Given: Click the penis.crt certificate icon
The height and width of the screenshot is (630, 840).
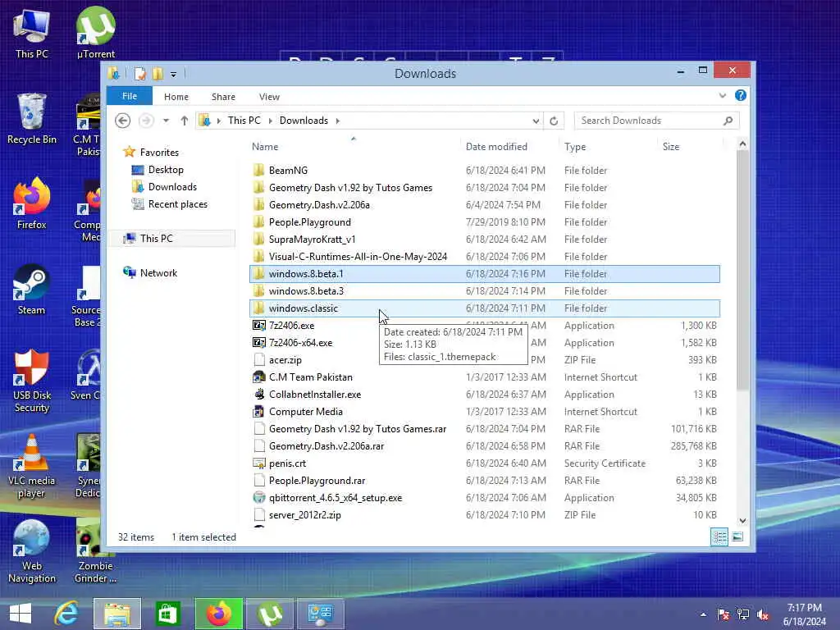Looking at the screenshot, I should click(258, 463).
